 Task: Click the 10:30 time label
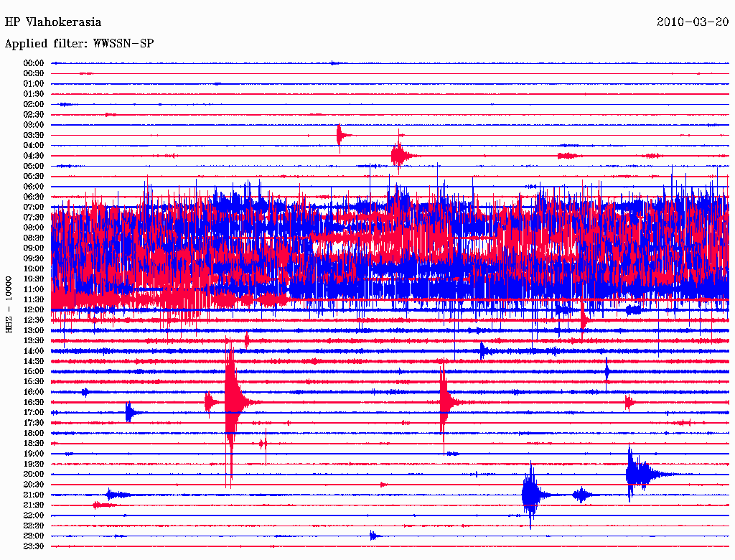click(34, 279)
